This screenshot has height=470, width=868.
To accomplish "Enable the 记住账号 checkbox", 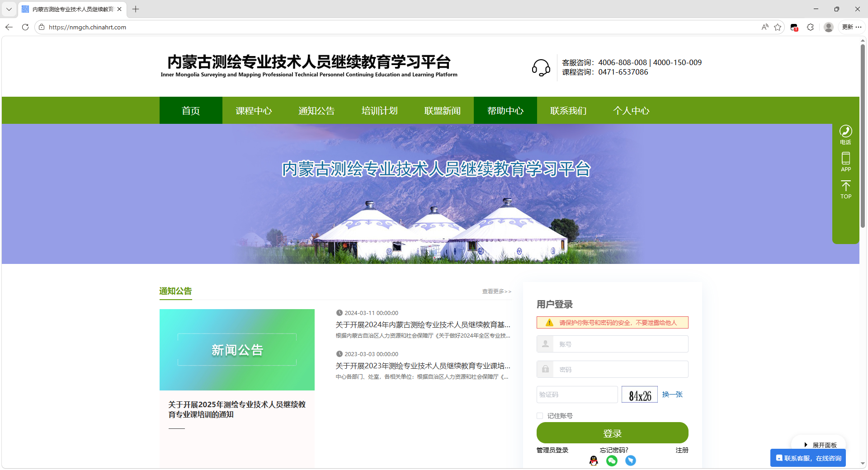I will 540,416.
